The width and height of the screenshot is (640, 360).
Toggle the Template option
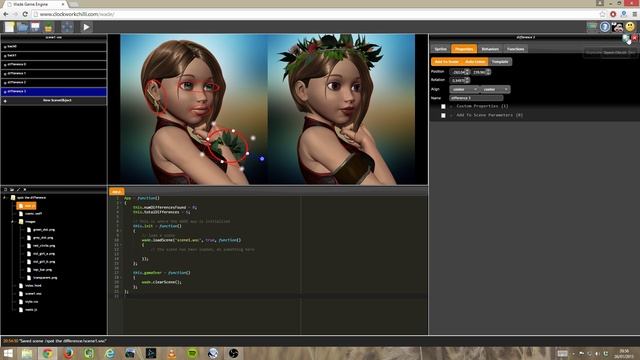500,62
